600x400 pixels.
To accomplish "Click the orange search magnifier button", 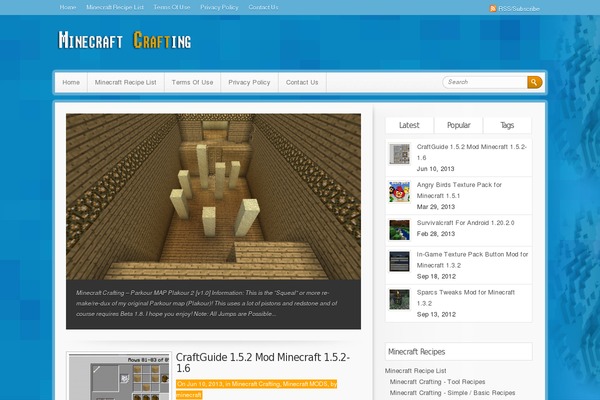I will (x=535, y=82).
